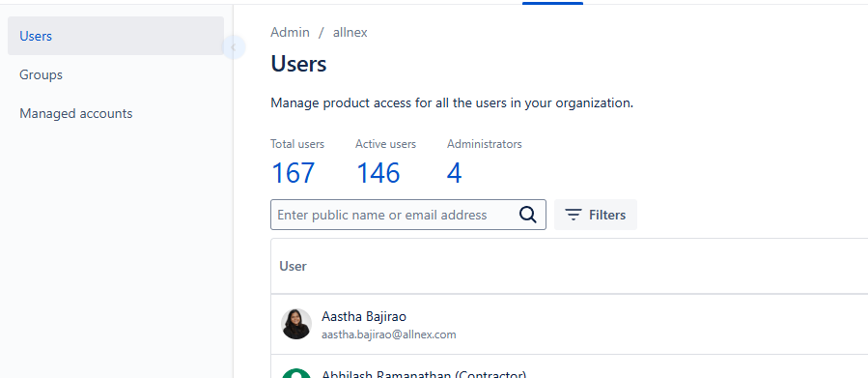Click the search magnifier icon

click(x=528, y=215)
